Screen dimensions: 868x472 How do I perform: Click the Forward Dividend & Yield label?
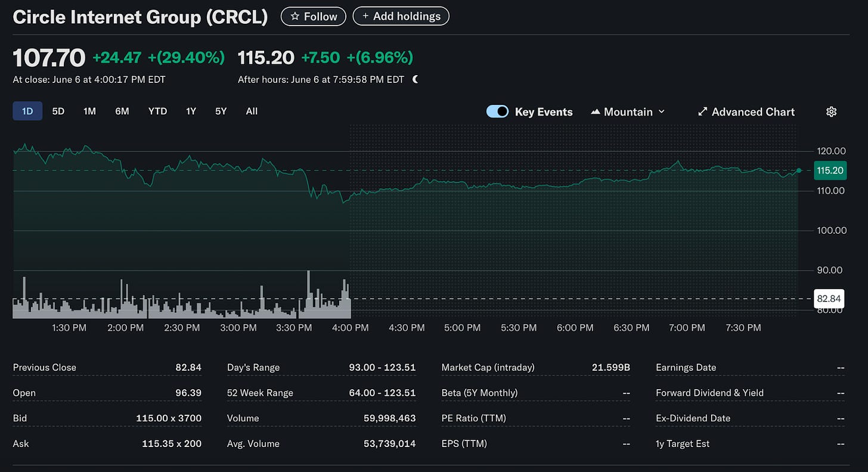coord(709,393)
